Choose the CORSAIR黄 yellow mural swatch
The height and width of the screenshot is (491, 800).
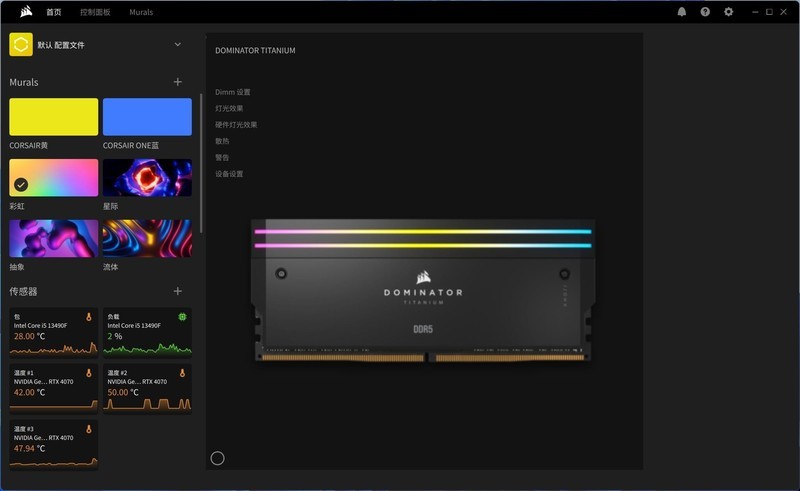click(x=54, y=117)
